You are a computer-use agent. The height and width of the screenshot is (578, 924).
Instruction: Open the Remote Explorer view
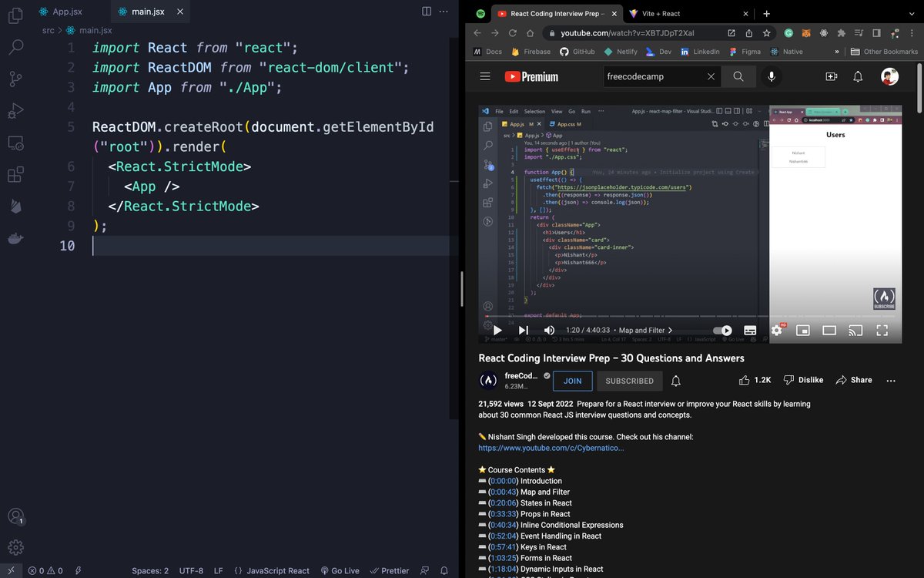pos(15,143)
